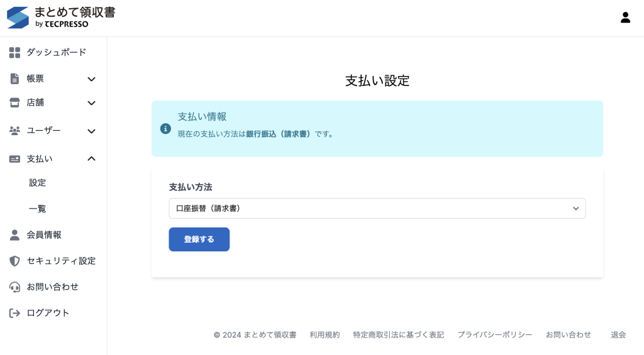Click the 帳票 document icon
Image resolution: width=644 pixels, height=355 pixels.
click(14, 79)
